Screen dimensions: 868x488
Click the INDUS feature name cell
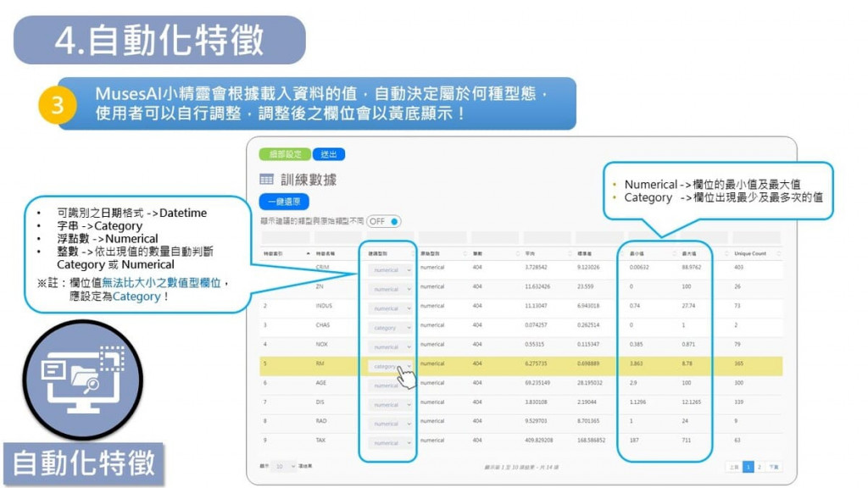[324, 305]
